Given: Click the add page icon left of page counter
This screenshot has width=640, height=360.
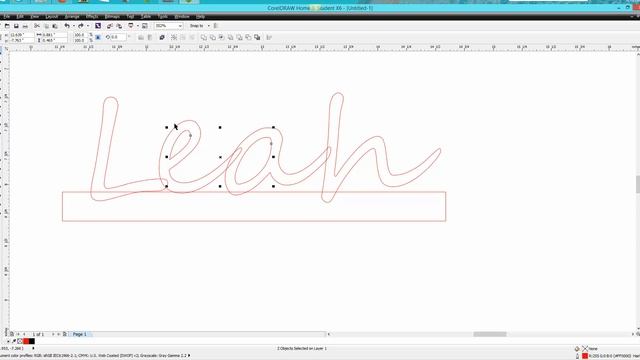Looking at the screenshot, I should pyautogui.click(x=11, y=334).
